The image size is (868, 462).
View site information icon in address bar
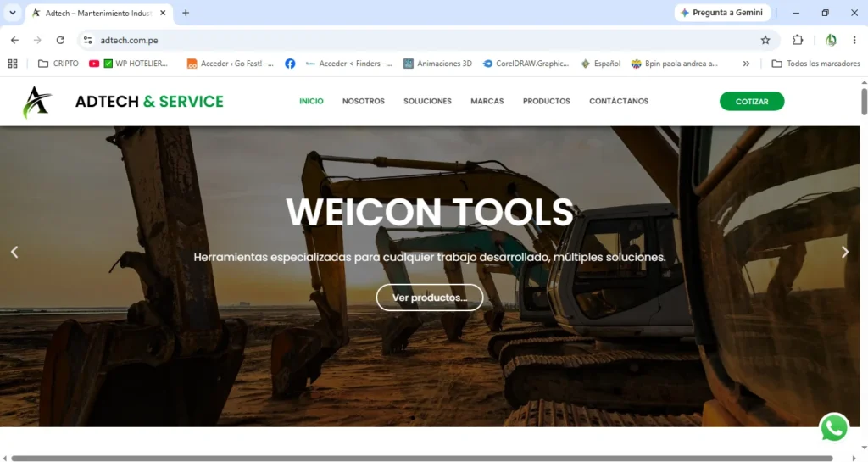87,40
